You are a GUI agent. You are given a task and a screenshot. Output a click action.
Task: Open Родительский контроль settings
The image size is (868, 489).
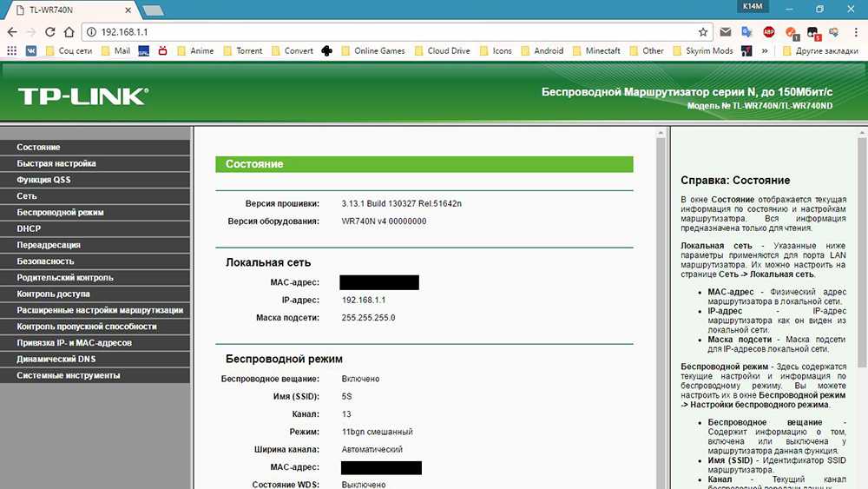[x=65, y=277]
